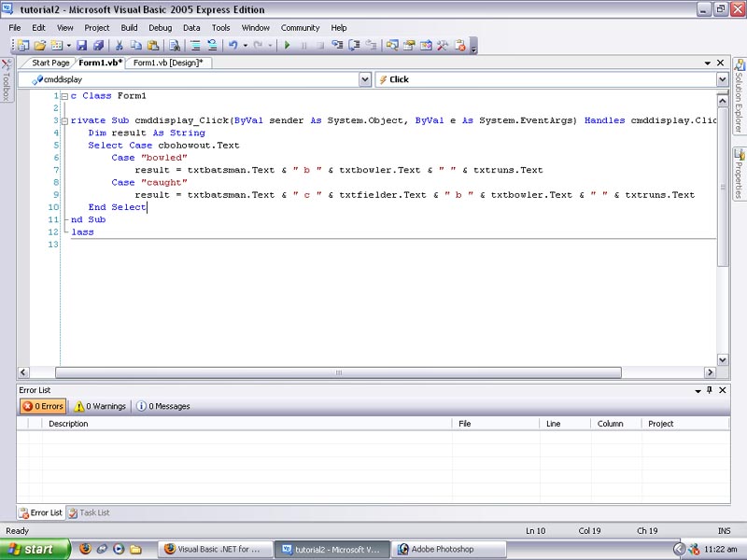Cut selection with the scissors icon
The image size is (747, 560).
[120, 45]
